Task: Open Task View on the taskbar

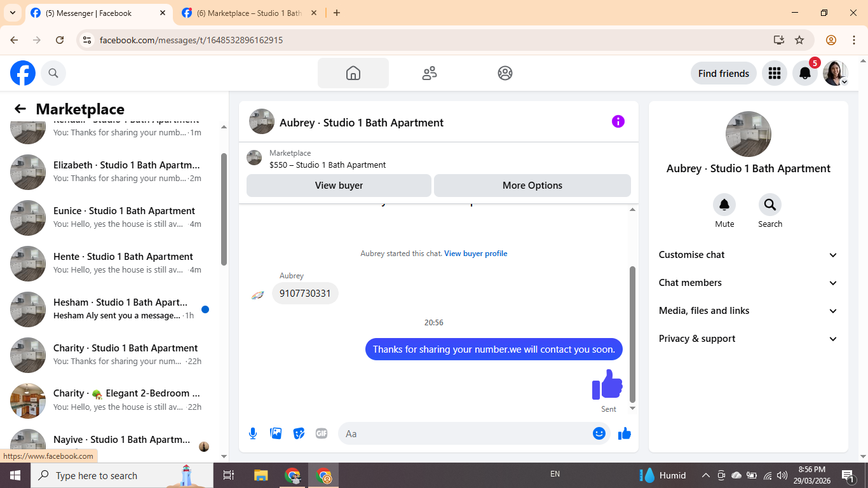Action: click(229, 475)
